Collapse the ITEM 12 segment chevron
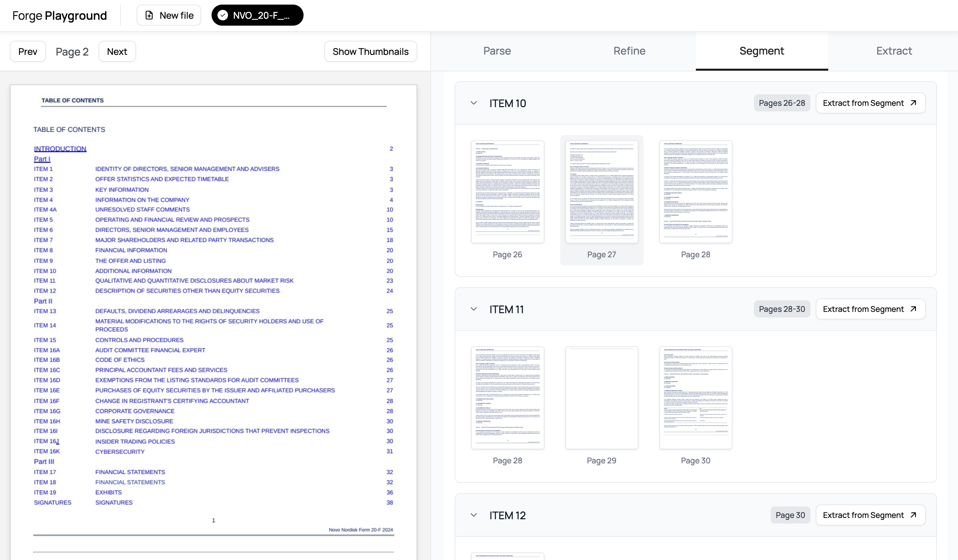Viewport: 958px width, 560px height. pos(474,515)
